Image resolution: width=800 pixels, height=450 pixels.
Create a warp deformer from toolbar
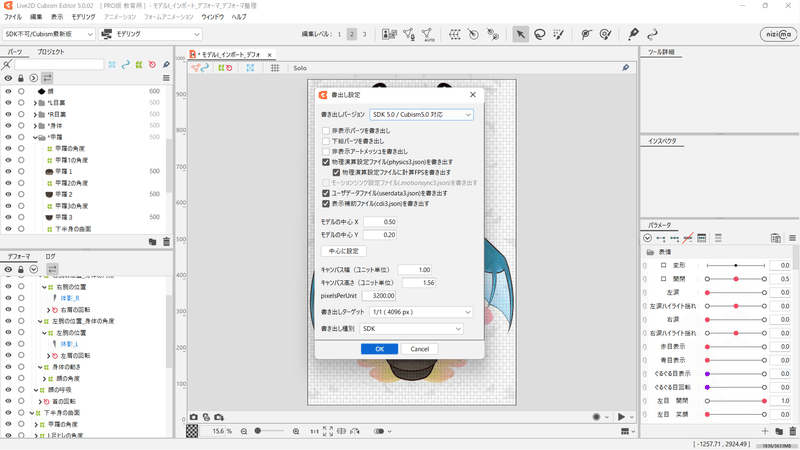click(454, 34)
